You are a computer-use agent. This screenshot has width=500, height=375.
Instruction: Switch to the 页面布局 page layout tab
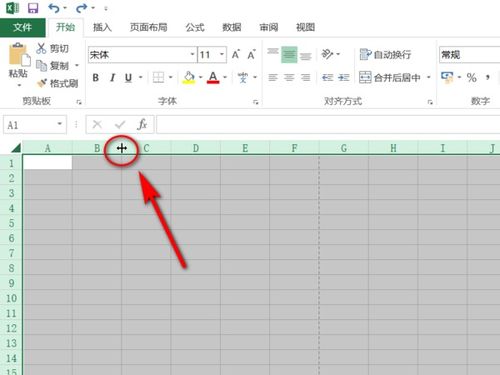point(149,27)
